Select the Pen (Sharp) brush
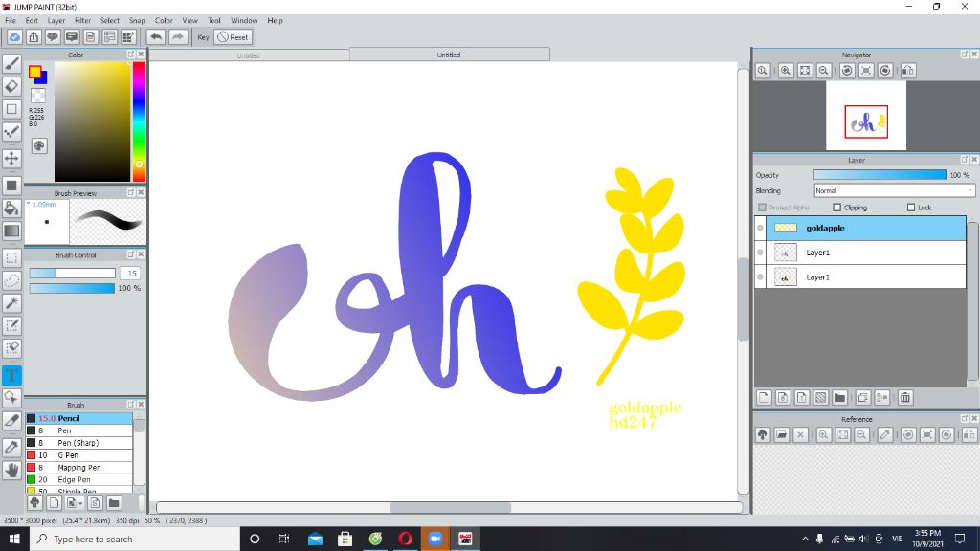Image resolution: width=980 pixels, height=551 pixels. pyautogui.click(x=78, y=443)
